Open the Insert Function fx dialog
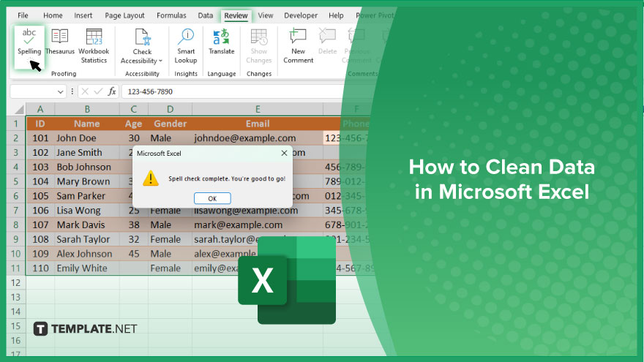The height and width of the screenshot is (362, 644). tap(112, 91)
